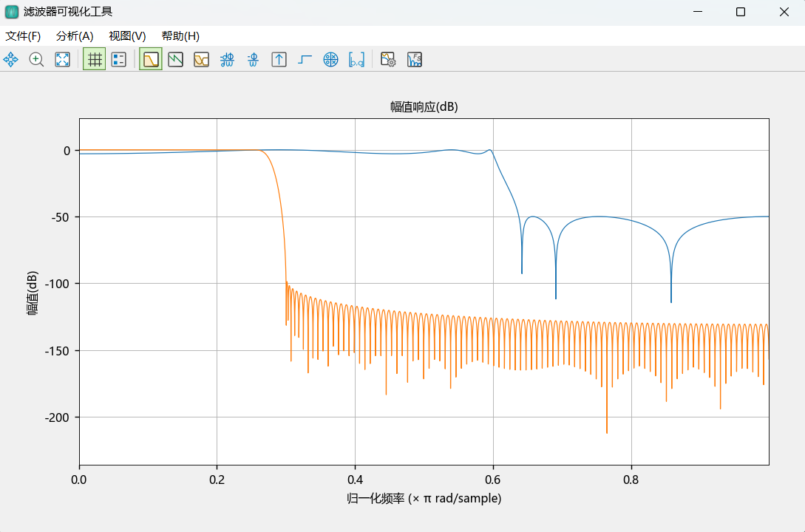Open the 文件(F) menu

coord(23,36)
